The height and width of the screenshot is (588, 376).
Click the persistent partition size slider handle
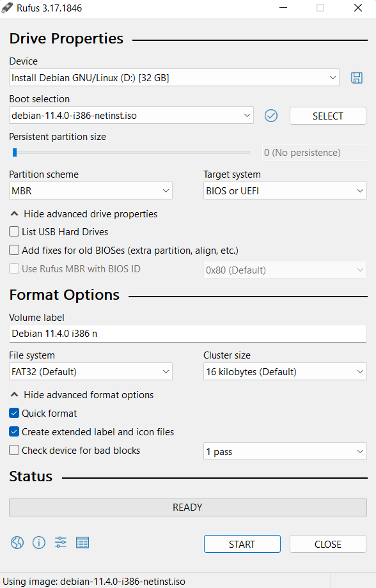click(x=15, y=152)
